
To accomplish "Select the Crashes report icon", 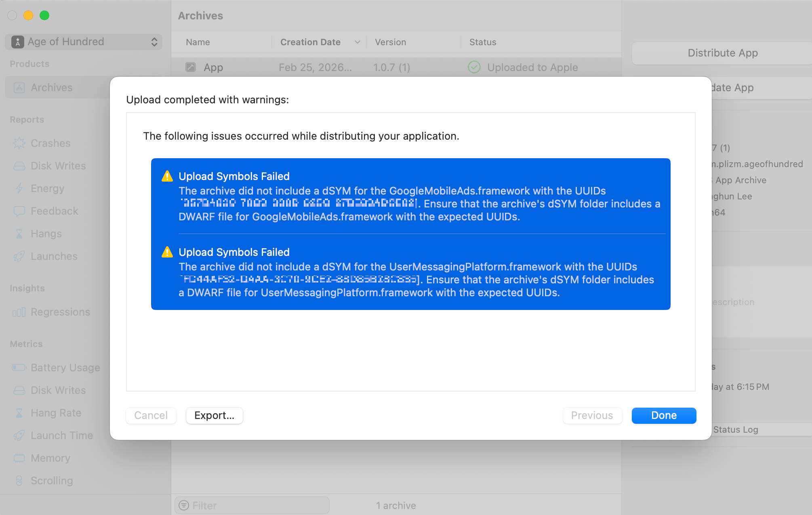I will 19,143.
